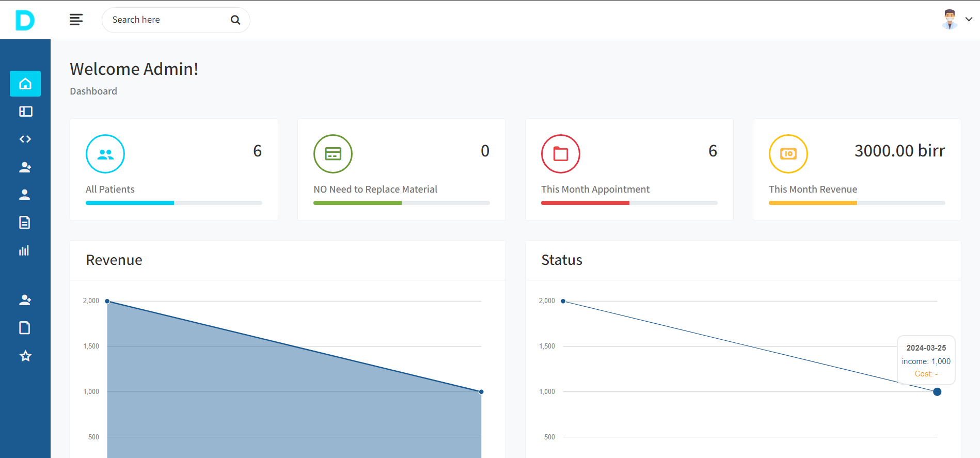Expand the user profile dropdown arrow
Image resolution: width=980 pixels, height=458 pixels.
point(969,20)
